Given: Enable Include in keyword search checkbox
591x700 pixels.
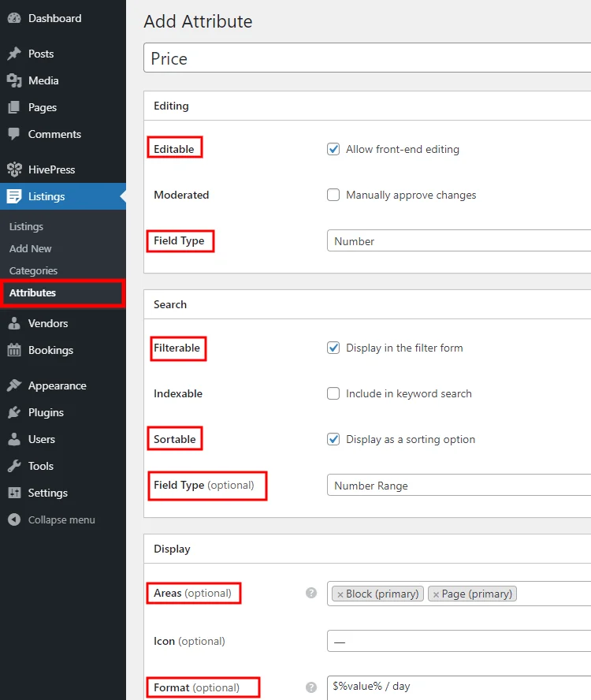Looking at the screenshot, I should pyautogui.click(x=333, y=393).
